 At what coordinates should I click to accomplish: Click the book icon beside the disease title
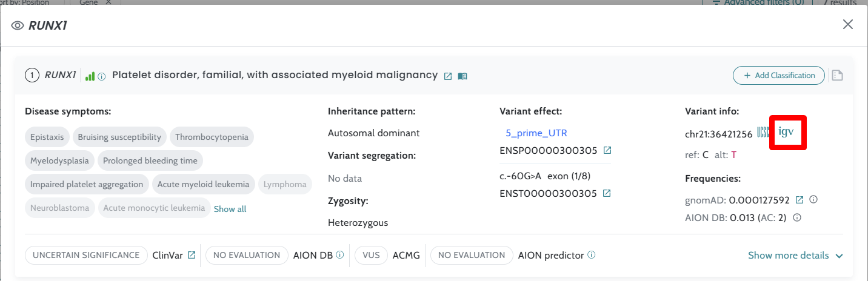[462, 76]
